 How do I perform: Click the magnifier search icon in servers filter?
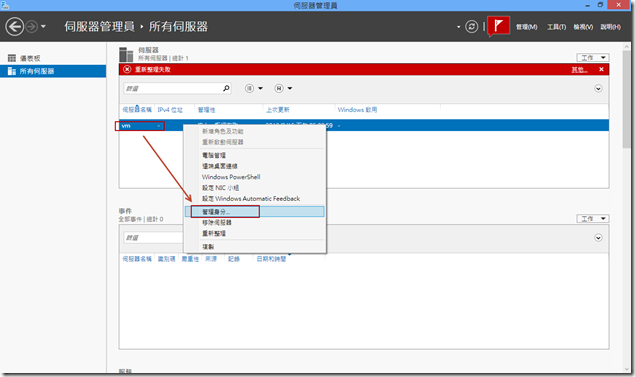click(x=226, y=88)
